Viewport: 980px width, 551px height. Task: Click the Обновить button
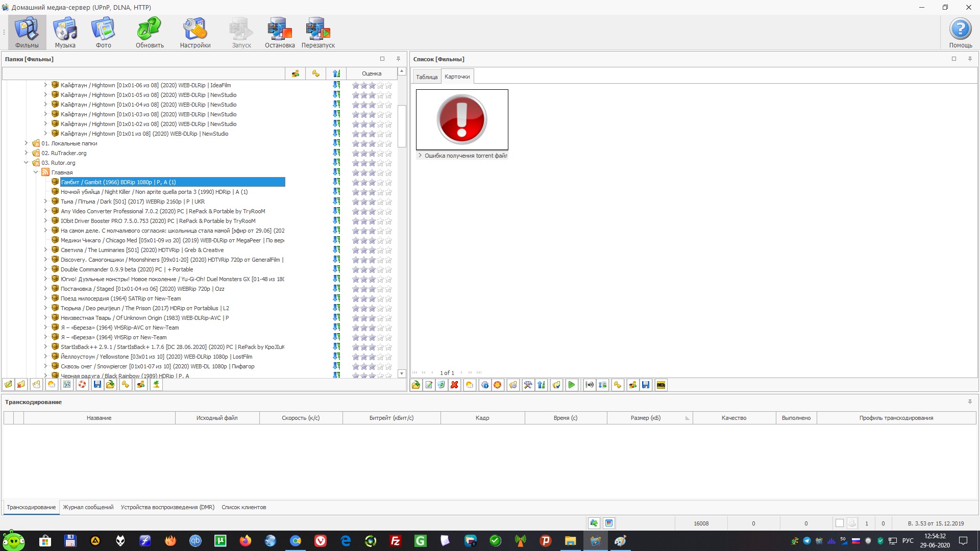point(150,33)
